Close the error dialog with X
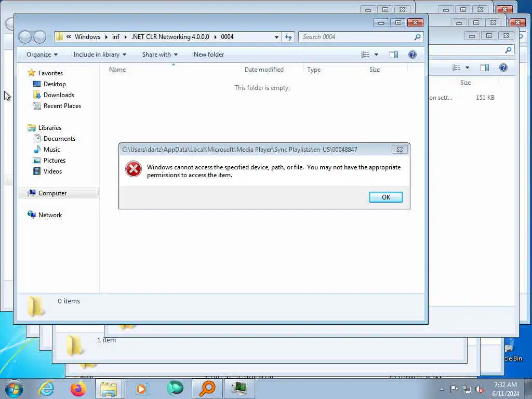Image resolution: width=532 pixels, height=399 pixels. click(x=400, y=149)
